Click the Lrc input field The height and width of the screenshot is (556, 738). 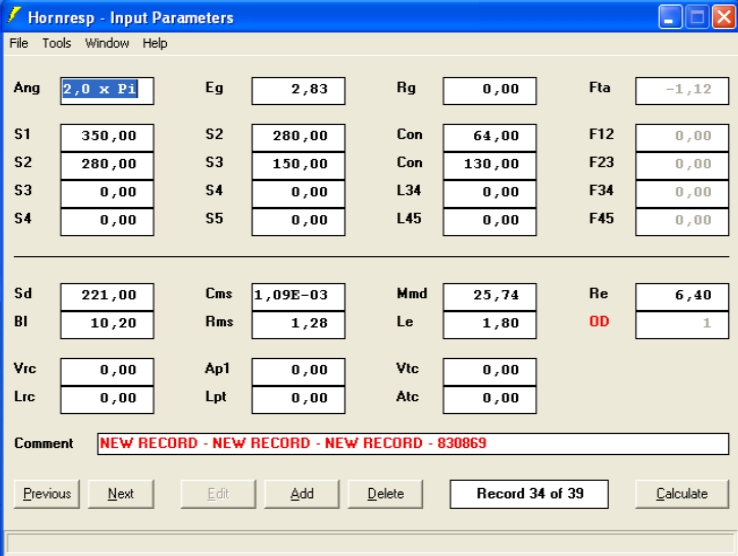(x=107, y=400)
